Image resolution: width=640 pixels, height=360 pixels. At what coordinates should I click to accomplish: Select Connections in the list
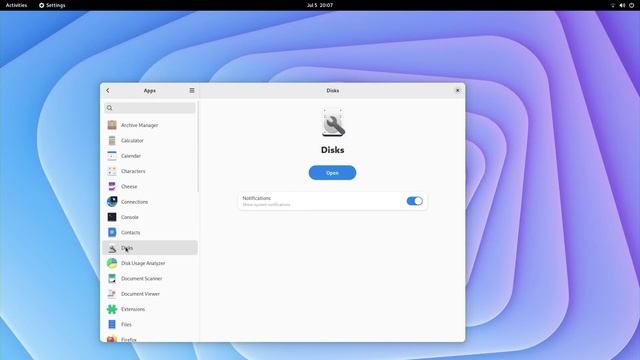click(x=150, y=202)
